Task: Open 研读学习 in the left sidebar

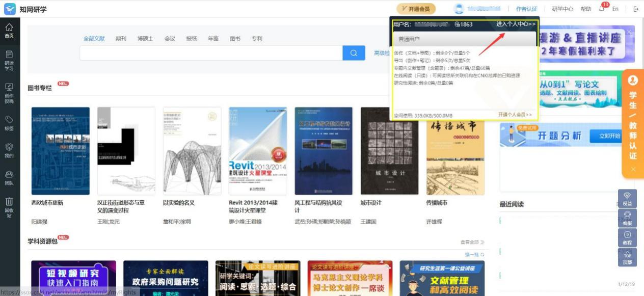Action: pyautogui.click(x=9, y=60)
